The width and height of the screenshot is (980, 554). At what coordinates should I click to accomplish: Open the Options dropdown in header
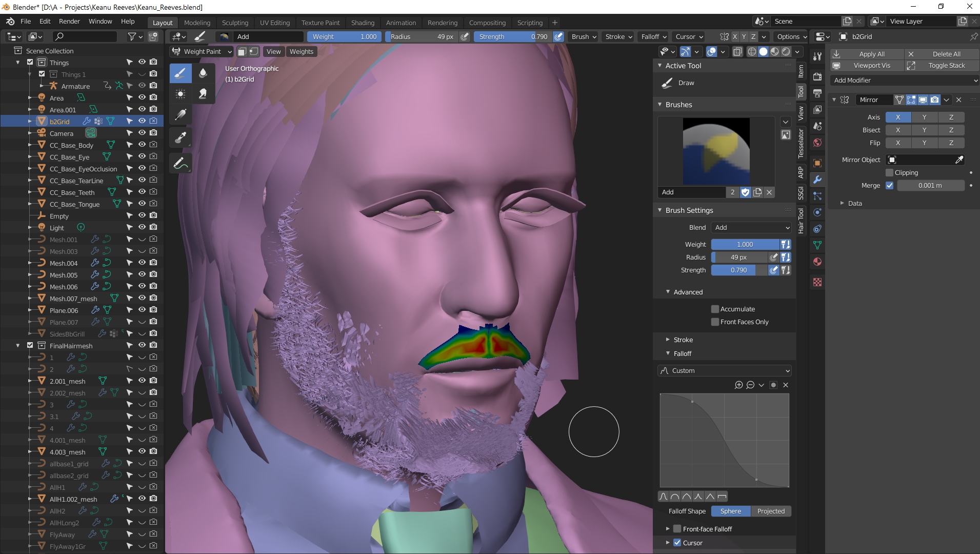tap(792, 36)
